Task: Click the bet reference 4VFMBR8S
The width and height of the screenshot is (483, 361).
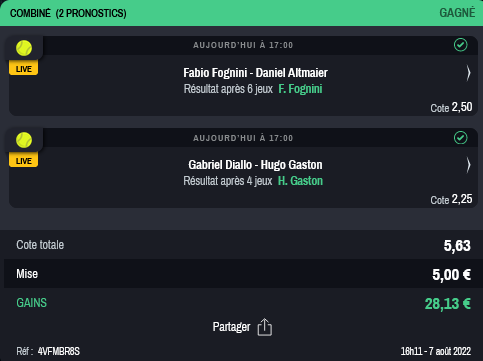Action: pos(59,351)
